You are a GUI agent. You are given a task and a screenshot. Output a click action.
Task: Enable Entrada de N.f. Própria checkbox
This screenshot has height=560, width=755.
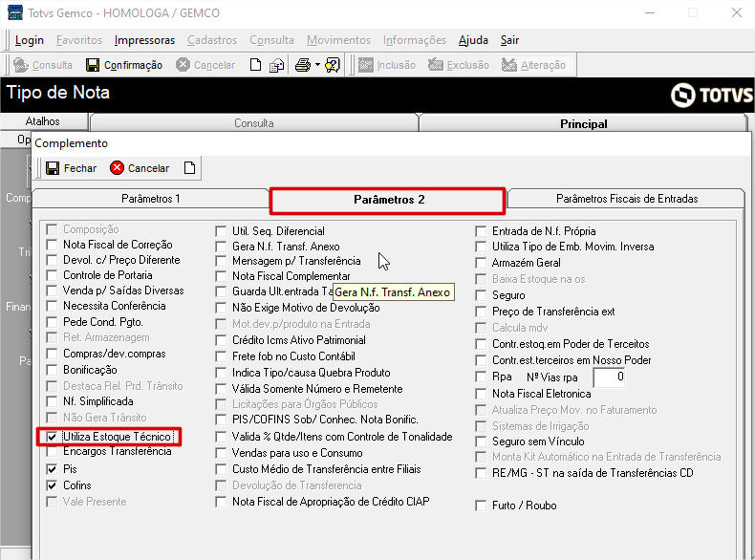[x=481, y=231]
